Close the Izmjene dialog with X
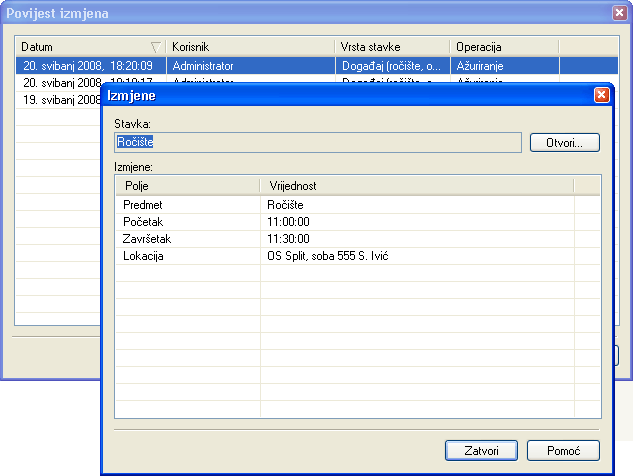The image size is (633, 476). coord(601,95)
